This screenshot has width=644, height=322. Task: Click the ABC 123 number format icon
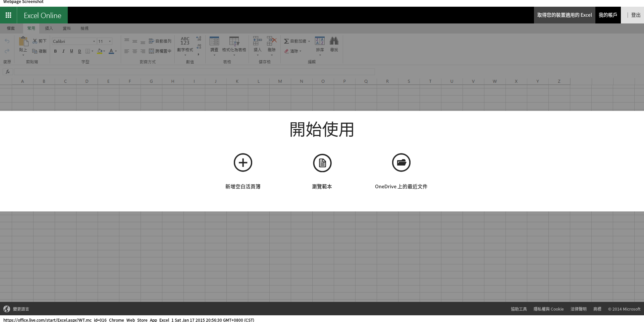tap(185, 41)
